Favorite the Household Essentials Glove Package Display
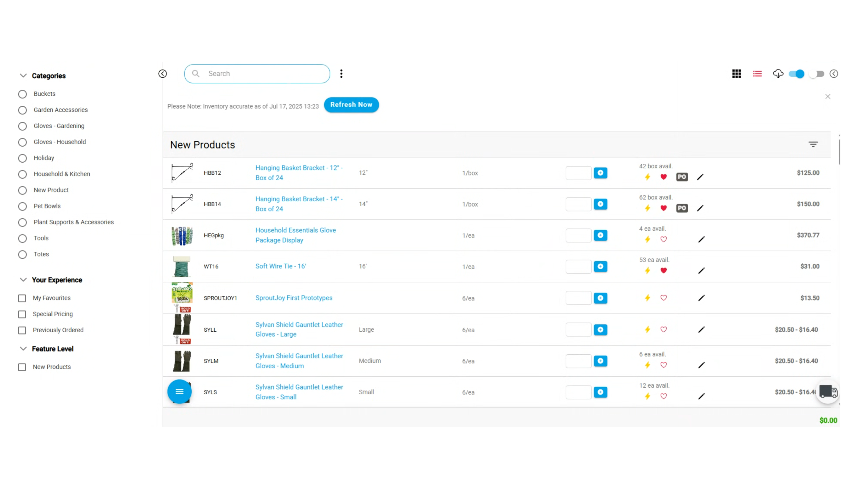Viewport: 868px width, 488px height. click(663, 239)
